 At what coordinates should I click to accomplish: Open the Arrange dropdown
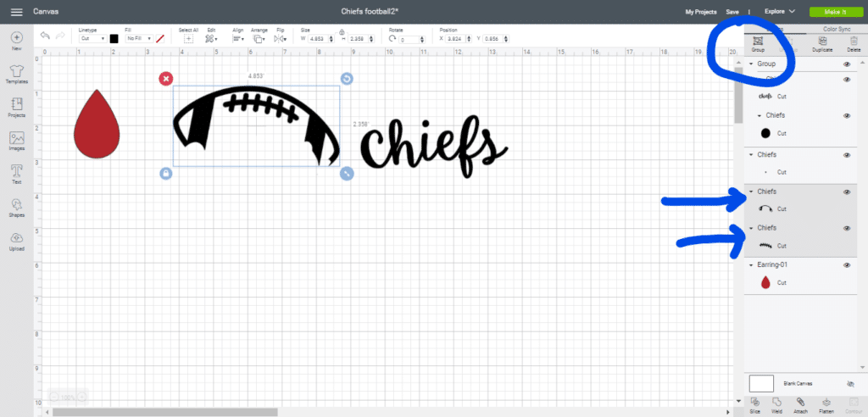(x=259, y=39)
